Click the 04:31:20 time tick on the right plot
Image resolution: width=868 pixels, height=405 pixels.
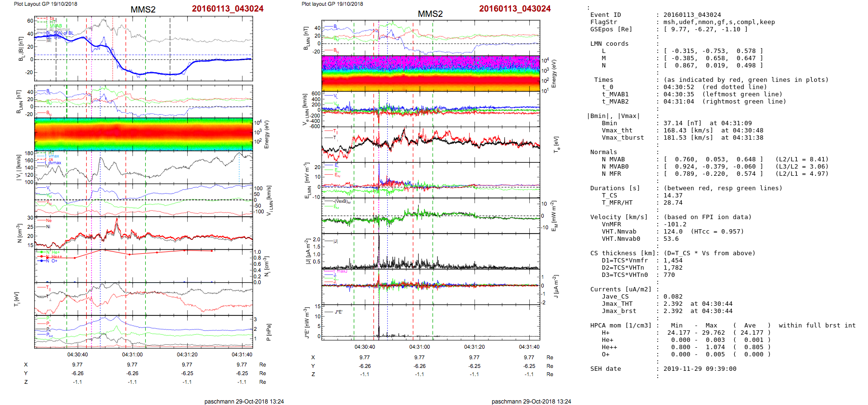click(x=474, y=347)
